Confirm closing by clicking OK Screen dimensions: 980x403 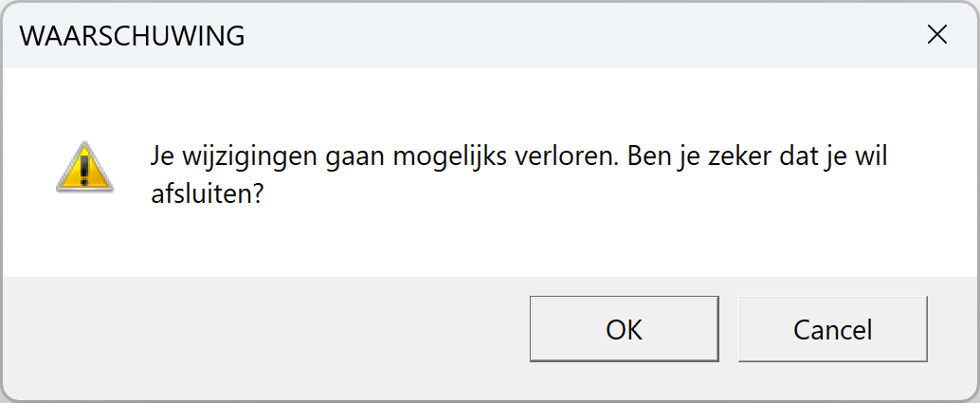pyautogui.click(x=624, y=329)
